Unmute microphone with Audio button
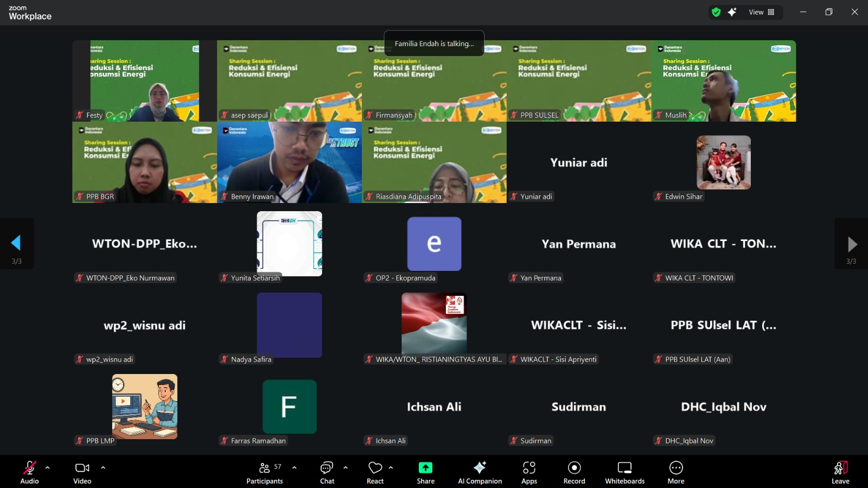The height and width of the screenshot is (488, 868). tap(29, 472)
